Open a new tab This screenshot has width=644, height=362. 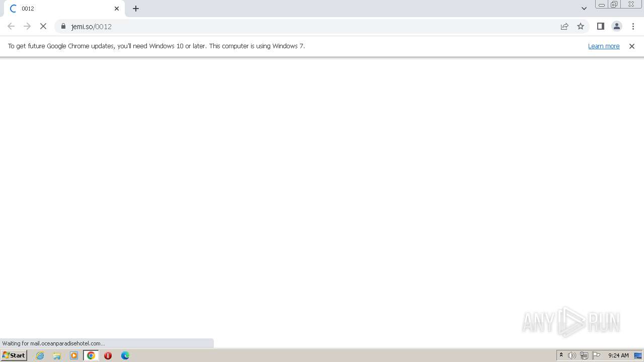136,9
